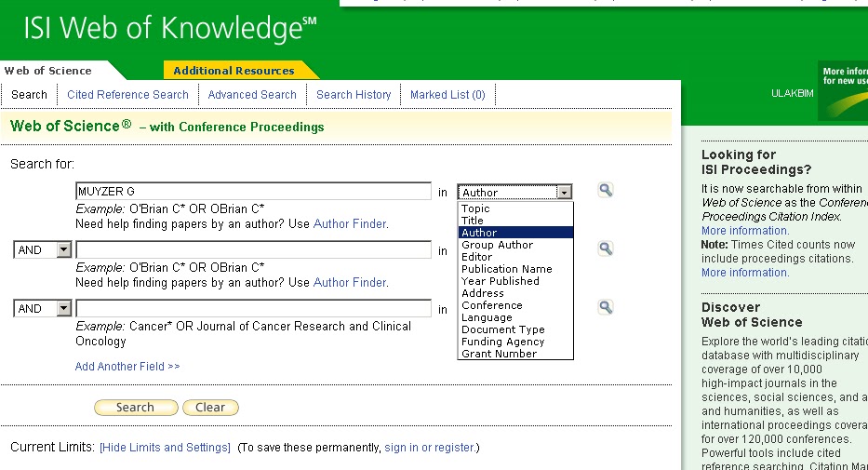The width and height of the screenshot is (868, 470).
Task: Click the new users information banner image
Action: click(843, 91)
